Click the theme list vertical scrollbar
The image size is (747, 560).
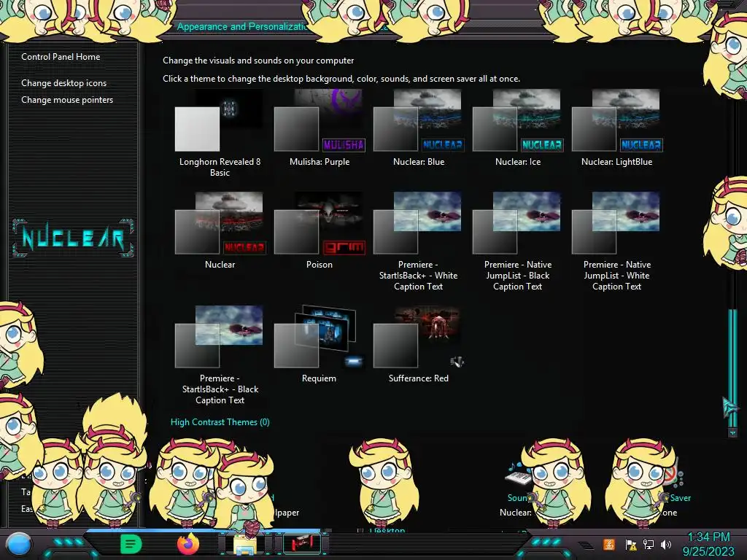pos(732,367)
